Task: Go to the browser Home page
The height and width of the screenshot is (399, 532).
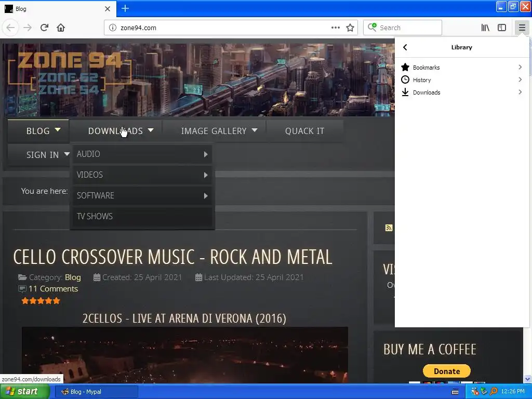Action: 61,28
